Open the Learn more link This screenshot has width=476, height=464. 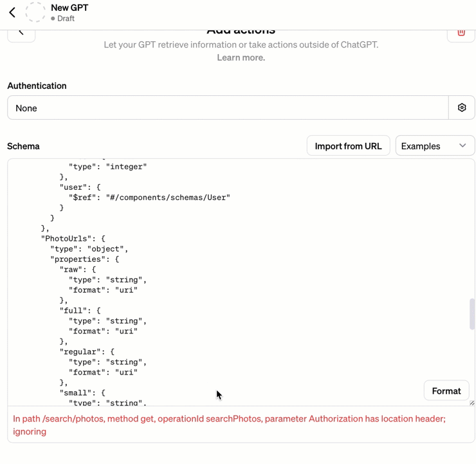pyautogui.click(x=241, y=57)
